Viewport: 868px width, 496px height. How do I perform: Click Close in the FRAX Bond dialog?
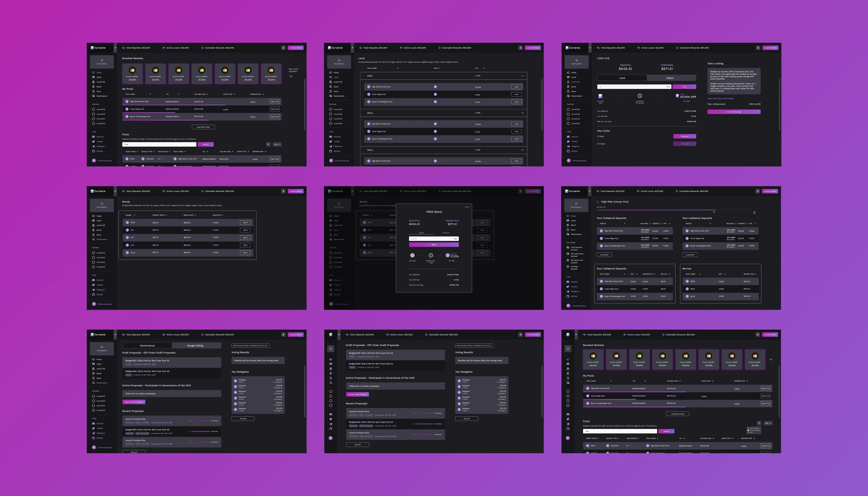point(467,207)
